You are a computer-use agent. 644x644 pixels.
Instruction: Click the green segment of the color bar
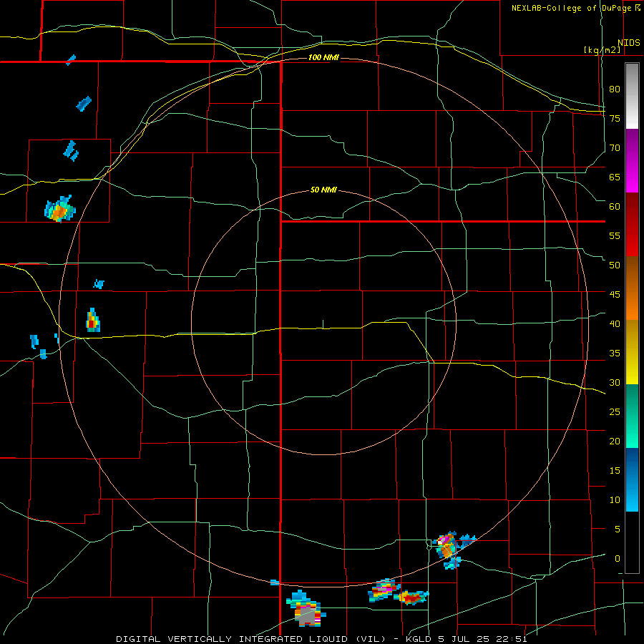click(632, 416)
